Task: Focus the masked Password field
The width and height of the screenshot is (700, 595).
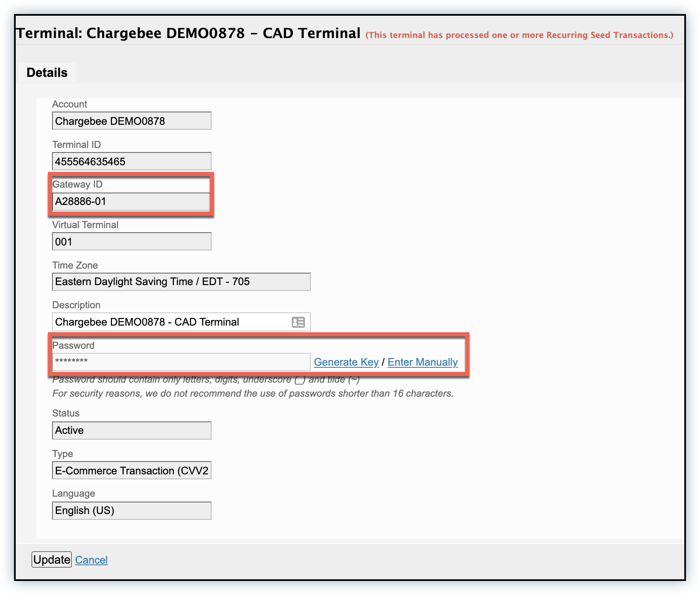Action: 181,362
